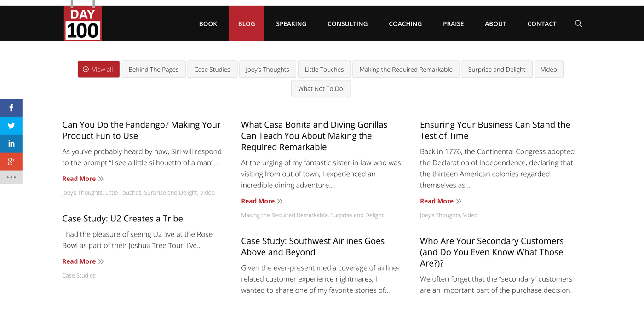The width and height of the screenshot is (644, 319).
Task: Click the Southwest excerpt about airline nightmares
Action: 320,279
